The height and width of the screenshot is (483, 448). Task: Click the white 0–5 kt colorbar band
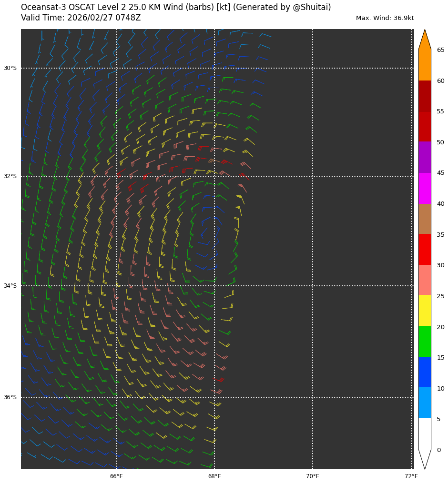point(425,433)
